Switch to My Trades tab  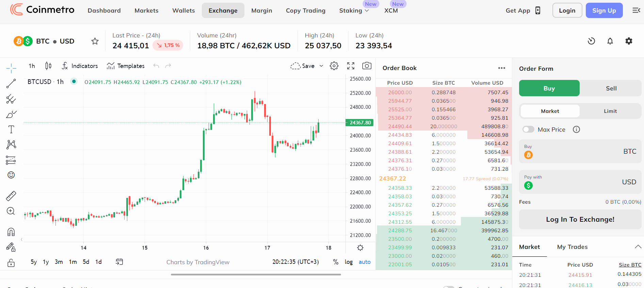[572, 247]
